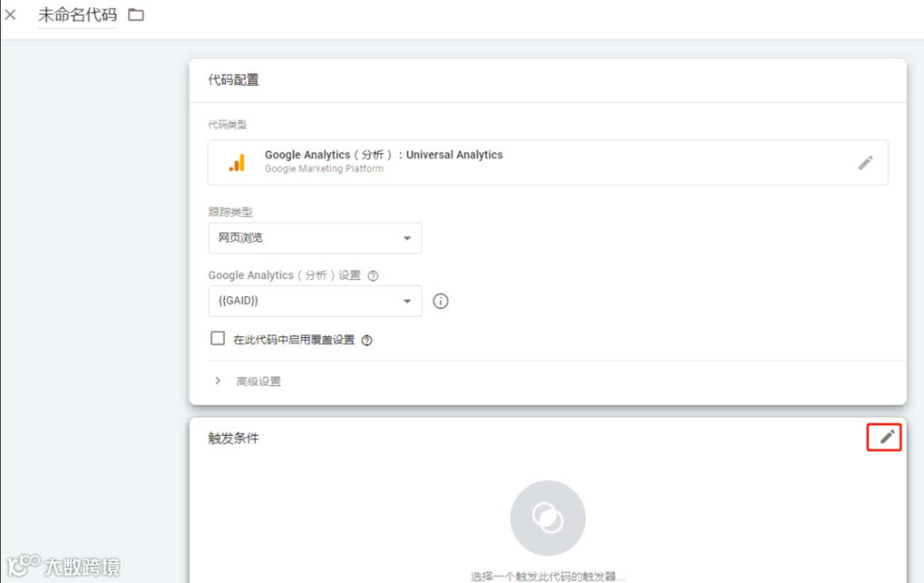Image resolution: width=924 pixels, height=583 pixels.
Task: Enable the 在此代码中启用覆盖设置 checkbox
Action: 218,338
